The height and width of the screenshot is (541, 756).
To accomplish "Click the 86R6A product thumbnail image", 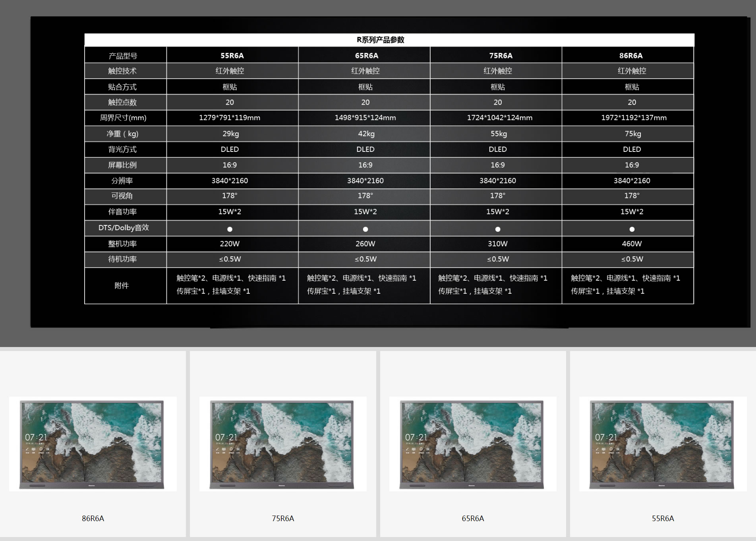I will pyautogui.click(x=92, y=444).
